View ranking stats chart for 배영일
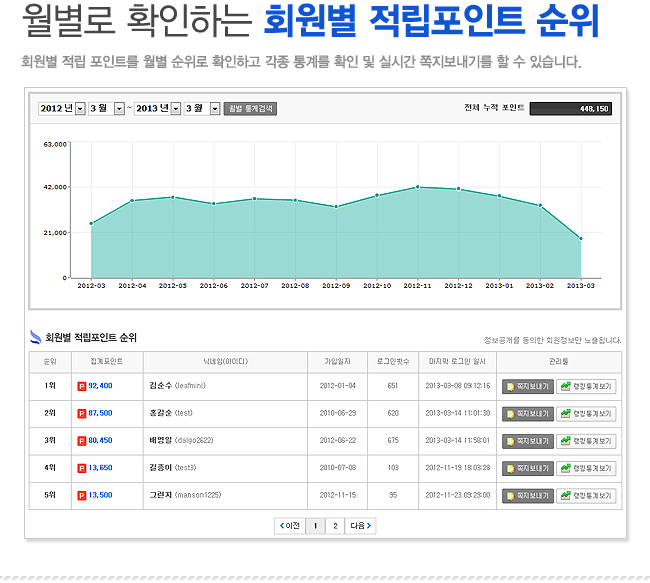The image size is (650, 583). point(586,441)
